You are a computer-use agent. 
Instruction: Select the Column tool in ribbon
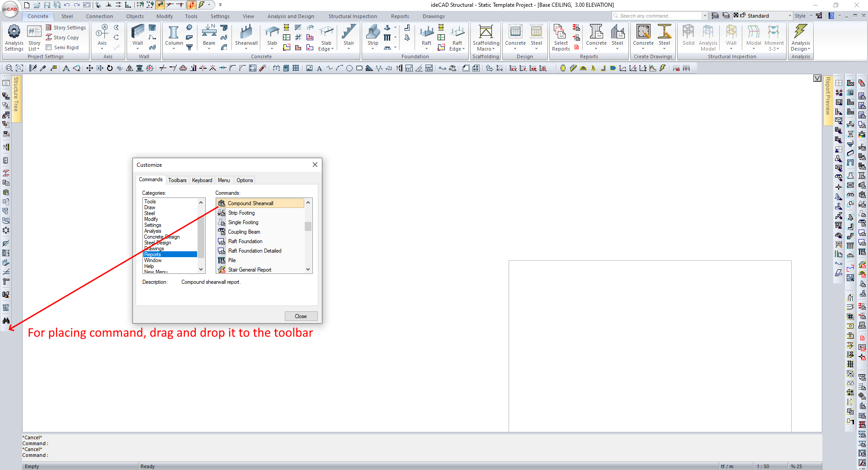coord(174,33)
